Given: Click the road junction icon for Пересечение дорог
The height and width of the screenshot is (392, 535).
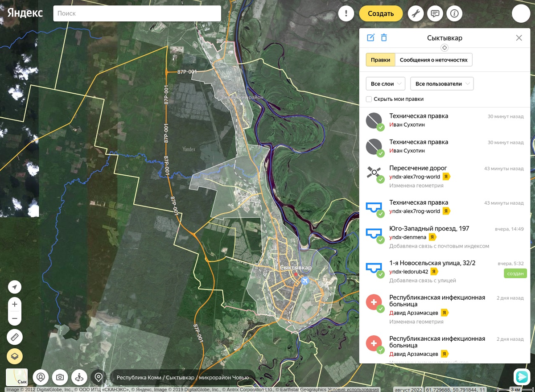Looking at the screenshot, I should click(374, 173).
